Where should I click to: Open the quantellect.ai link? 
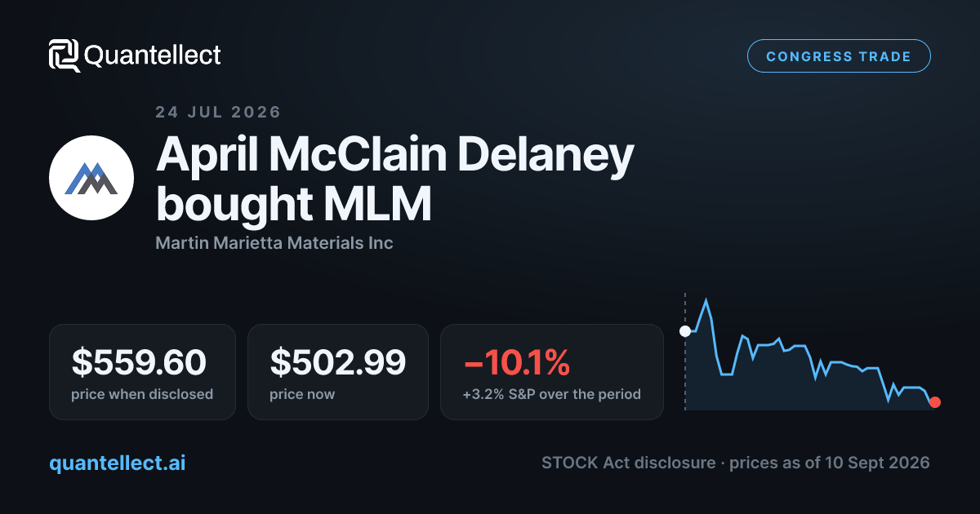tap(117, 463)
